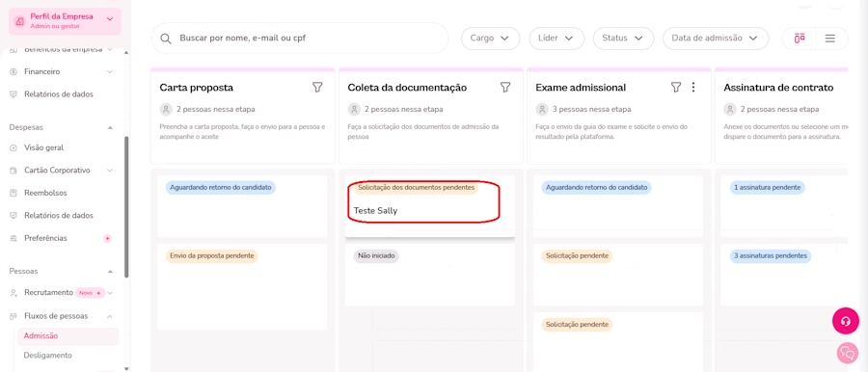Open the Líder filter dropdown
This screenshot has width=868, height=372.
tap(556, 39)
